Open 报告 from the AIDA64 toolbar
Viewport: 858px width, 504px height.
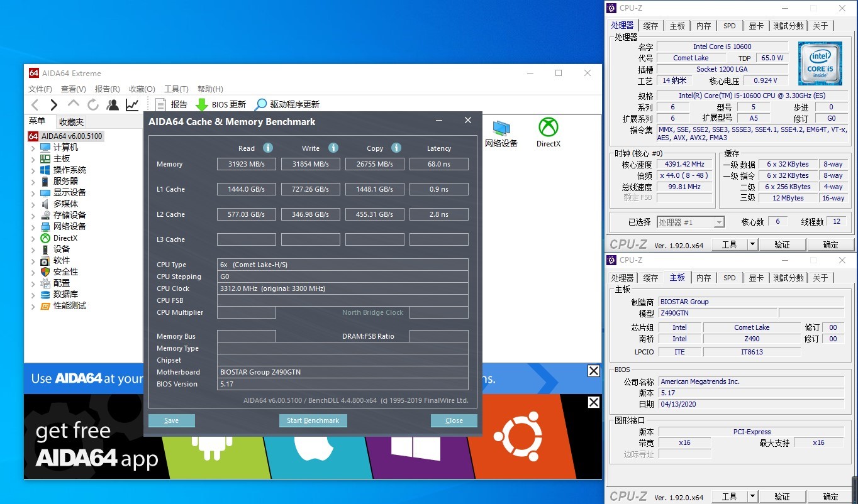171,105
